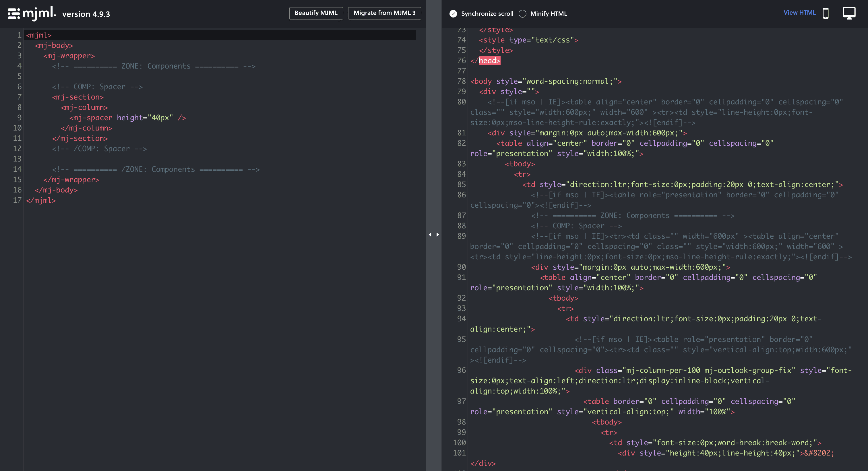Click the mj-wrapper opening tag
Screen dimensions: 868x471
(x=69, y=56)
